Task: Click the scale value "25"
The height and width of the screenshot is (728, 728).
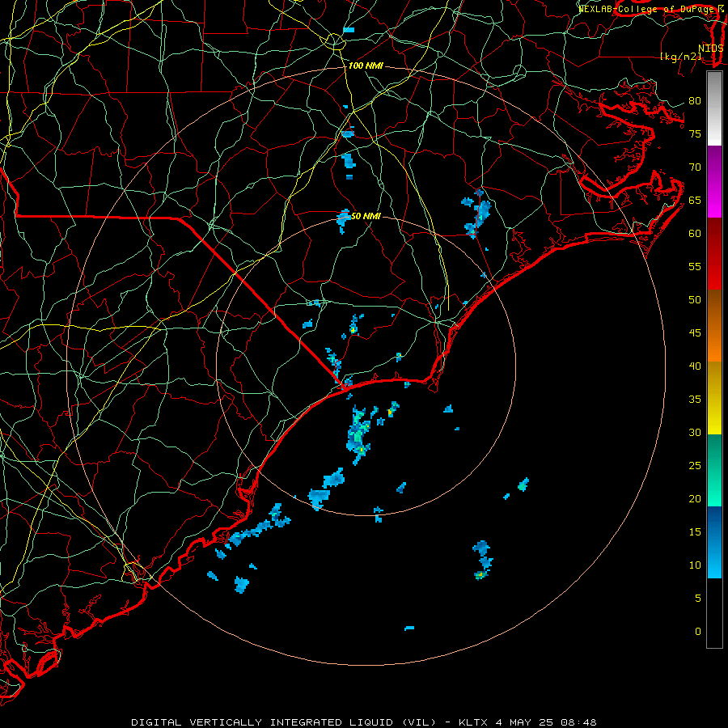Action: 695,466
